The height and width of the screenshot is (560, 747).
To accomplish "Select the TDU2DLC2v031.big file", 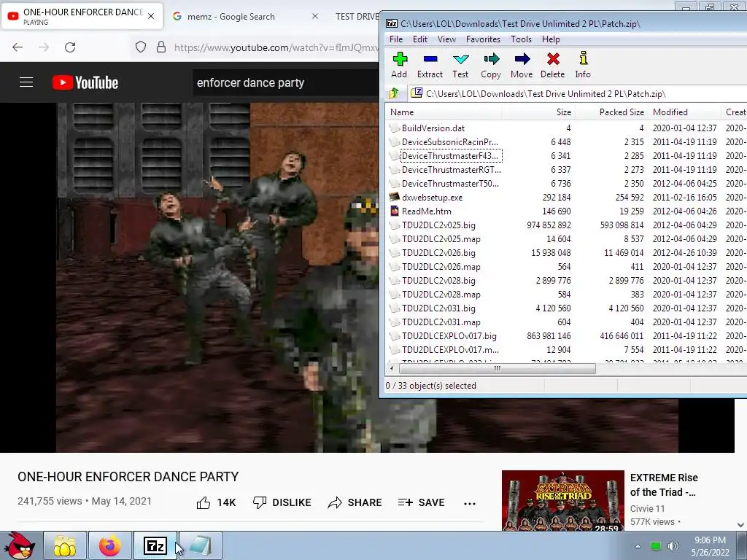I will pos(438,308).
